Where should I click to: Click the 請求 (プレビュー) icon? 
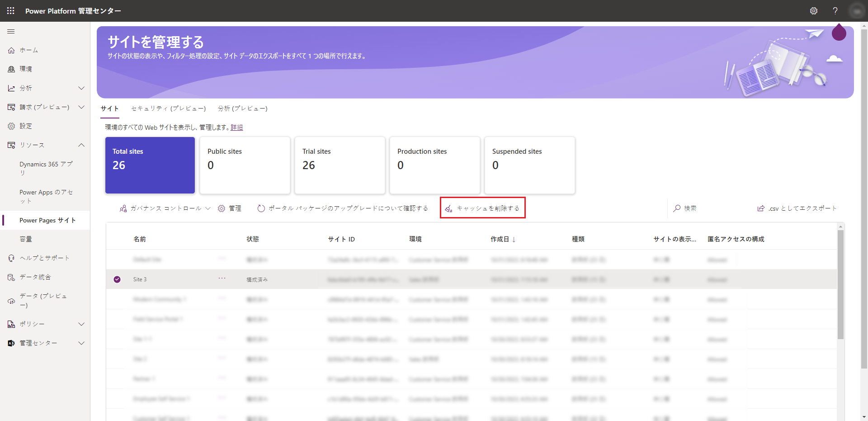(x=11, y=107)
